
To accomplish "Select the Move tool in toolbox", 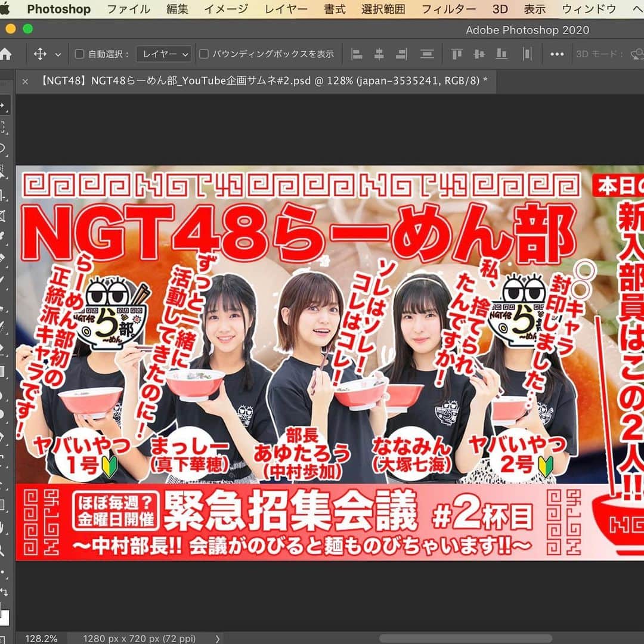I will (x=4, y=105).
